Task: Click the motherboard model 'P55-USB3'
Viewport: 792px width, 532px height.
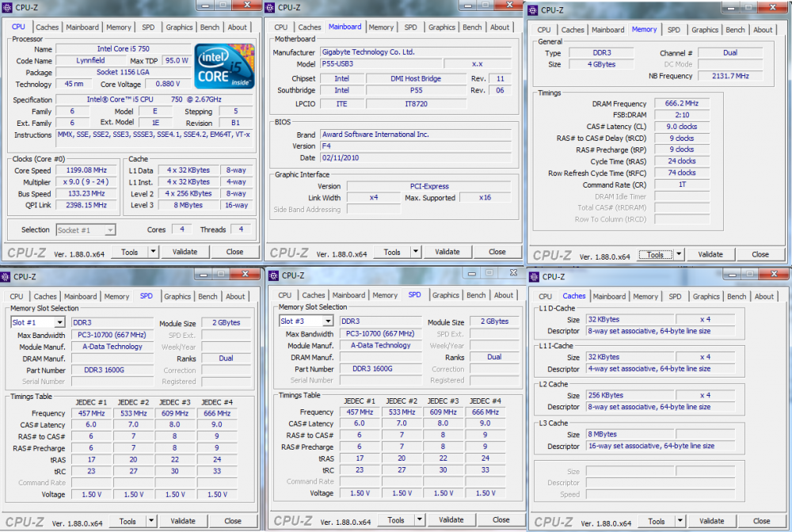Action: 381,63
